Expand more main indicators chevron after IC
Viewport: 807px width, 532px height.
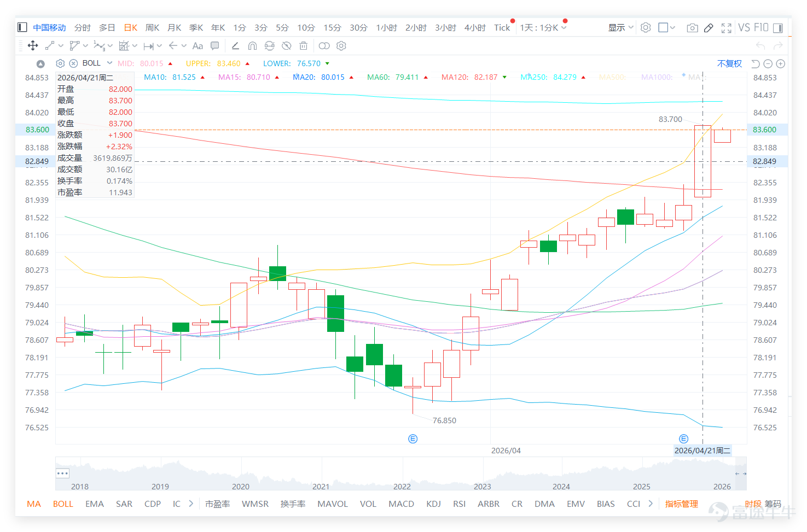point(191,504)
